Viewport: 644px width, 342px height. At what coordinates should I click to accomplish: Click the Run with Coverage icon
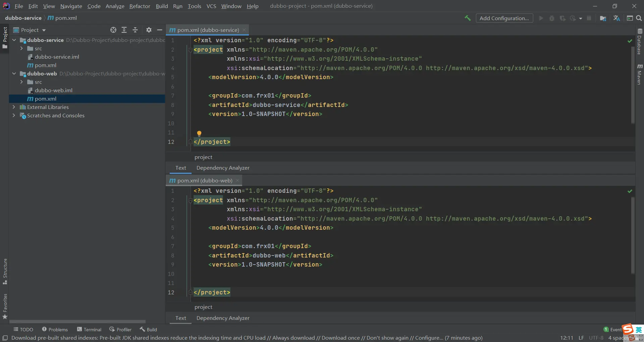(x=562, y=18)
